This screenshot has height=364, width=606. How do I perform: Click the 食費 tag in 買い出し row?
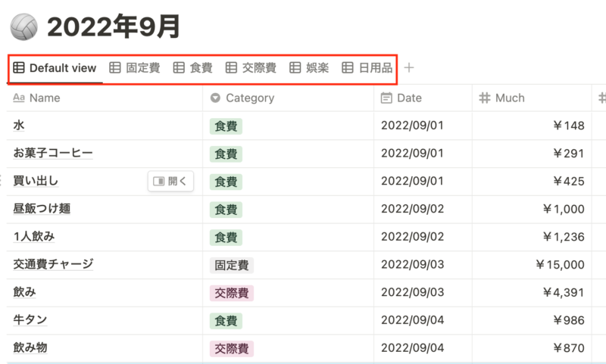tap(226, 182)
